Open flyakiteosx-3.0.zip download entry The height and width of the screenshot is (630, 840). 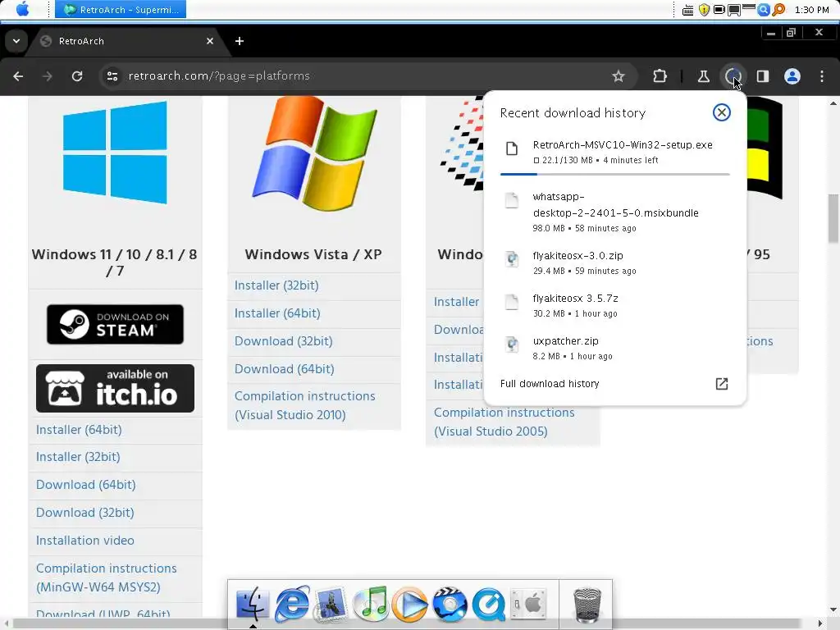(615, 262)
